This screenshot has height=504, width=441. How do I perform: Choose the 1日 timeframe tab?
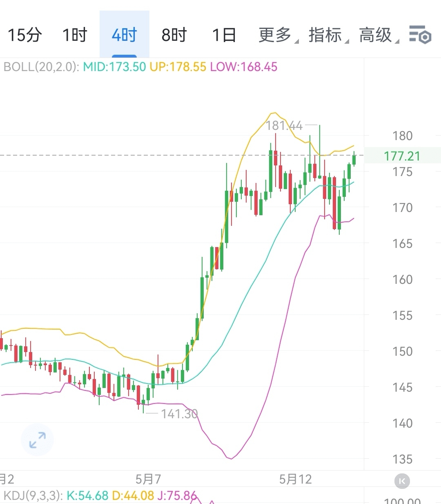[224, 35]
